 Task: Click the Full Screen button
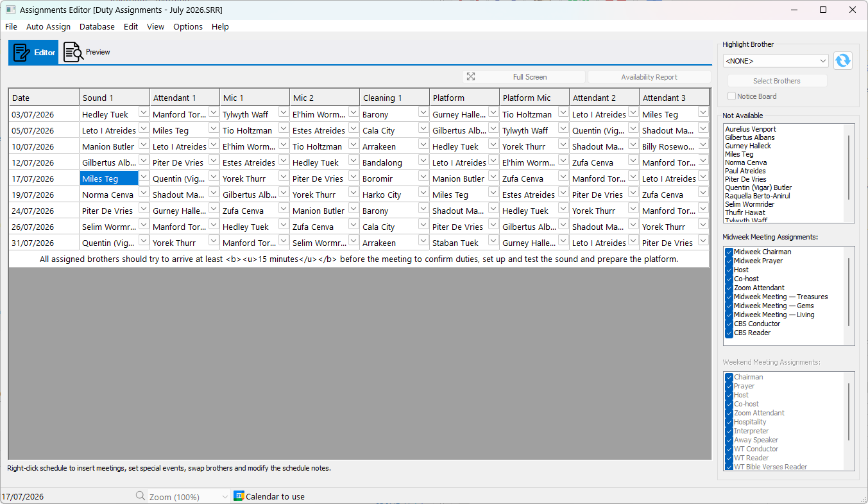523,76
